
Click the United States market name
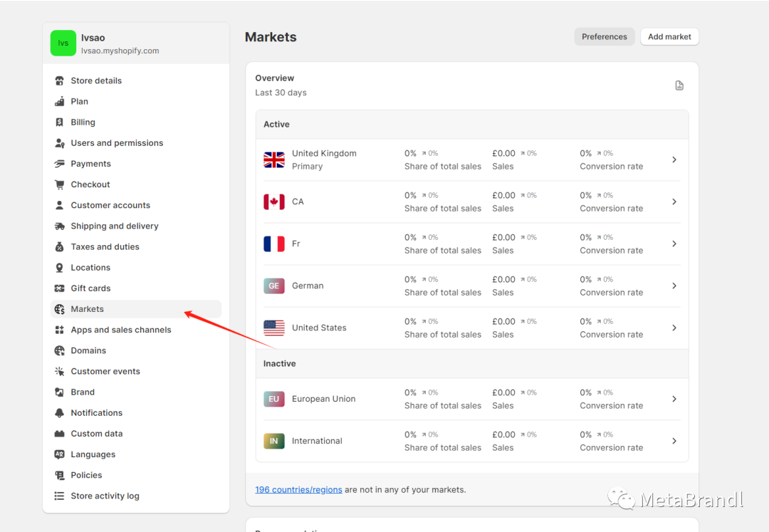point(319,328)
